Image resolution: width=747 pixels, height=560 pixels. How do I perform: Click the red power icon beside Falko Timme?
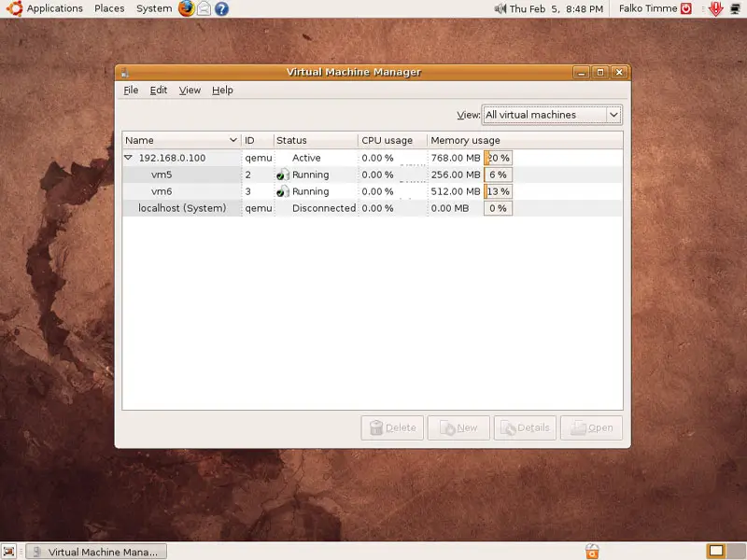(686, 8)
